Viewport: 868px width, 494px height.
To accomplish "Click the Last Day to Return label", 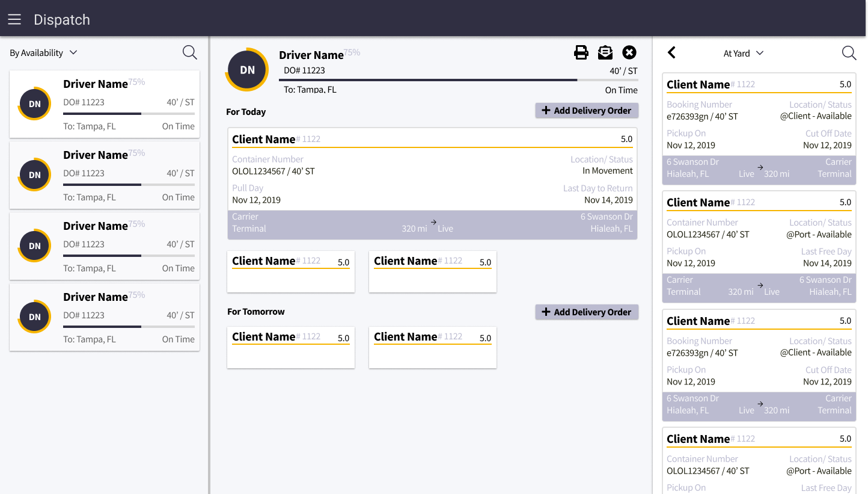I will click(598, 188).
